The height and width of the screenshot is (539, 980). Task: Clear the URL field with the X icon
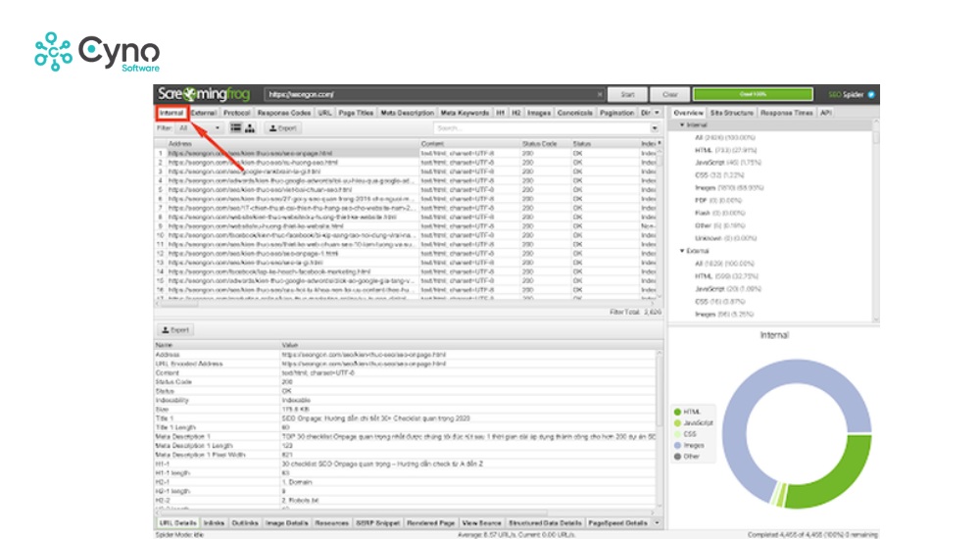[599, 94]
